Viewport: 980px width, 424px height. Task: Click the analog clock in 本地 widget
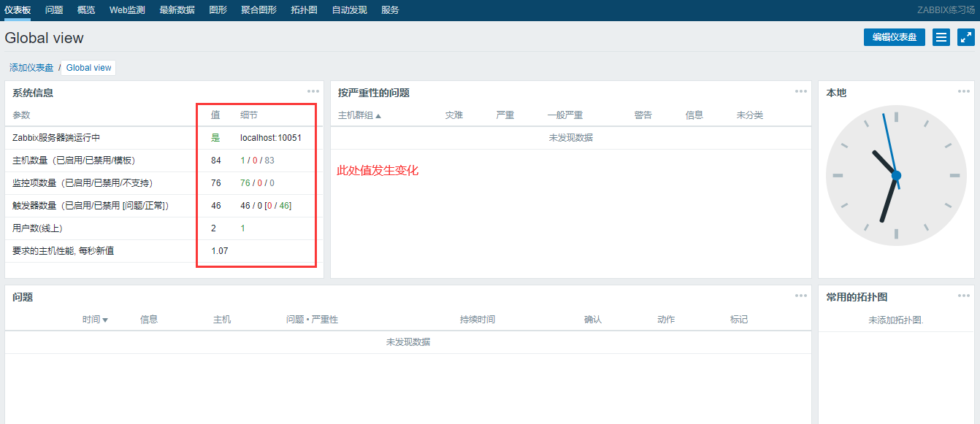coord(896,175)
